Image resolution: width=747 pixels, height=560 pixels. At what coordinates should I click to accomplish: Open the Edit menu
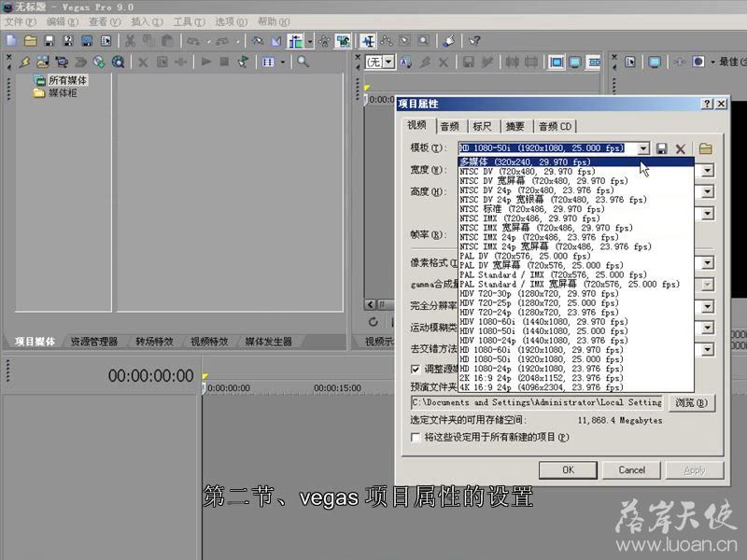click(x=63, y=21)
